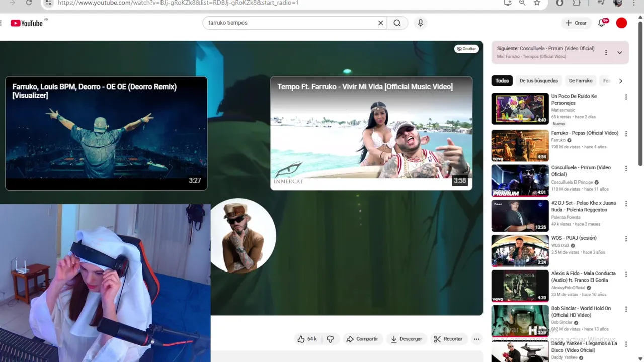Open the Un Poco De Ruido thumbnail
This screenshot has width=644, height=362.
(520, 109)
